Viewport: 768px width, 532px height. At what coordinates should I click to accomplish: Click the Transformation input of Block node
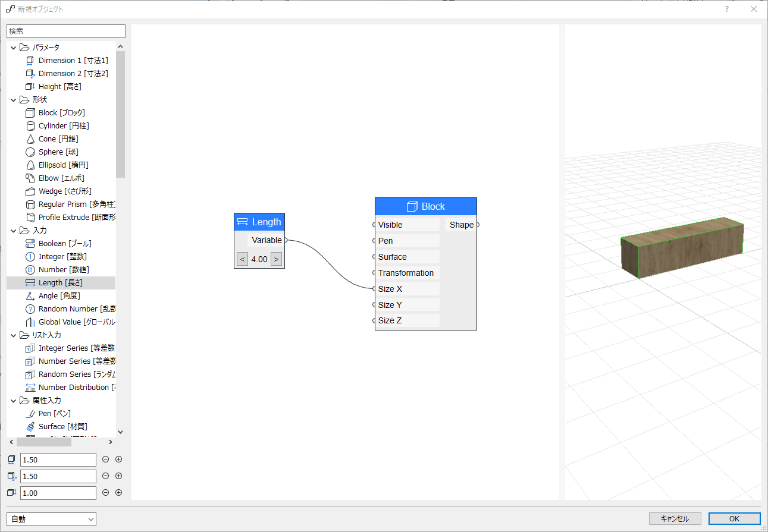pyautogui.click(x=407, y=273)
